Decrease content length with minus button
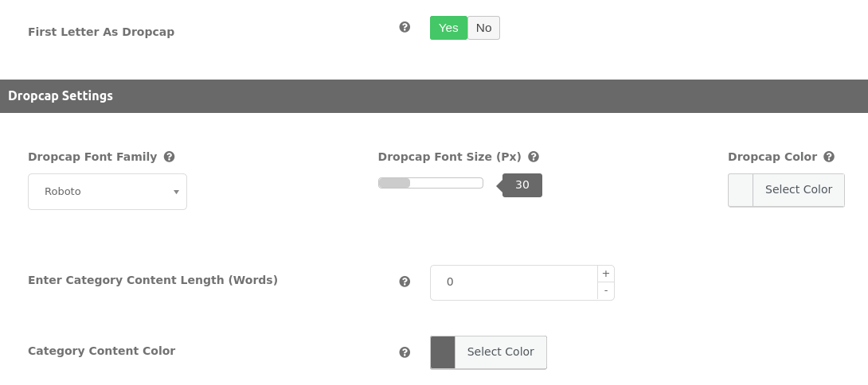 [x=606, y=291]
